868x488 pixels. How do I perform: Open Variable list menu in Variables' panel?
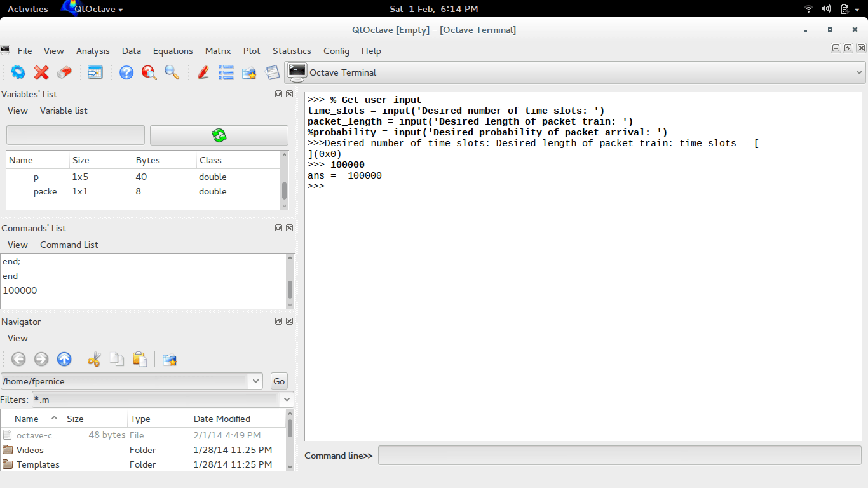click(64, 111)
